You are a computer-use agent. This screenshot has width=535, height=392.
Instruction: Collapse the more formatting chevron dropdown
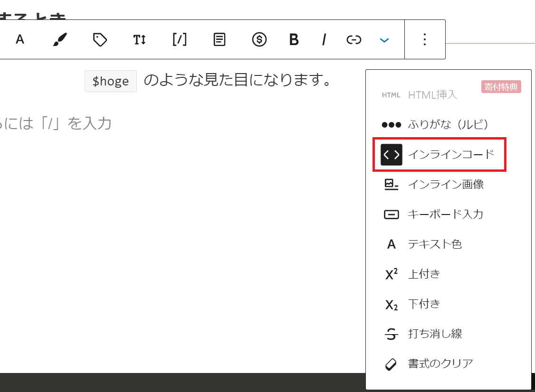click(x=384, y=40)
